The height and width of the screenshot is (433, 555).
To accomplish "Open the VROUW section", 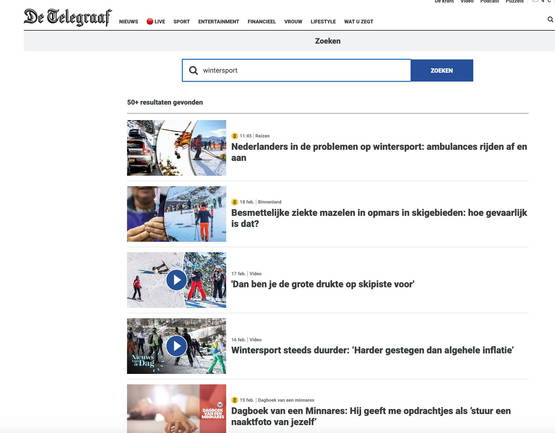I will (x=293, y=22).
